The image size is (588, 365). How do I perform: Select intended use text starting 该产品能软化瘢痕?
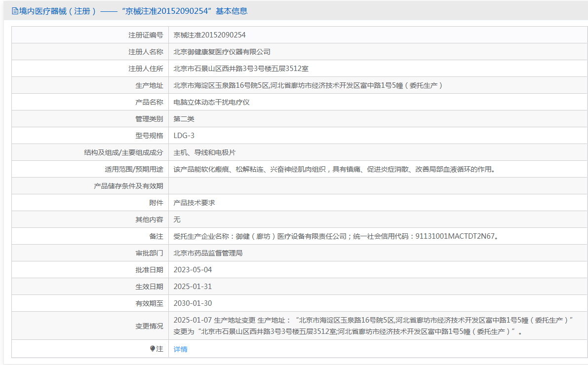click(x=336, y=169)
